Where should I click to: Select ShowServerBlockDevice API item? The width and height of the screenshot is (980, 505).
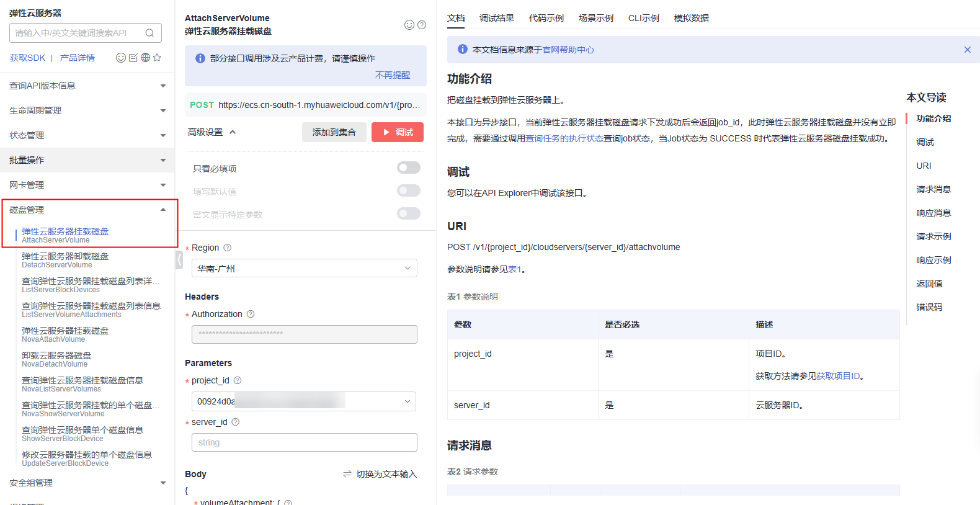[x=82, y=434]
